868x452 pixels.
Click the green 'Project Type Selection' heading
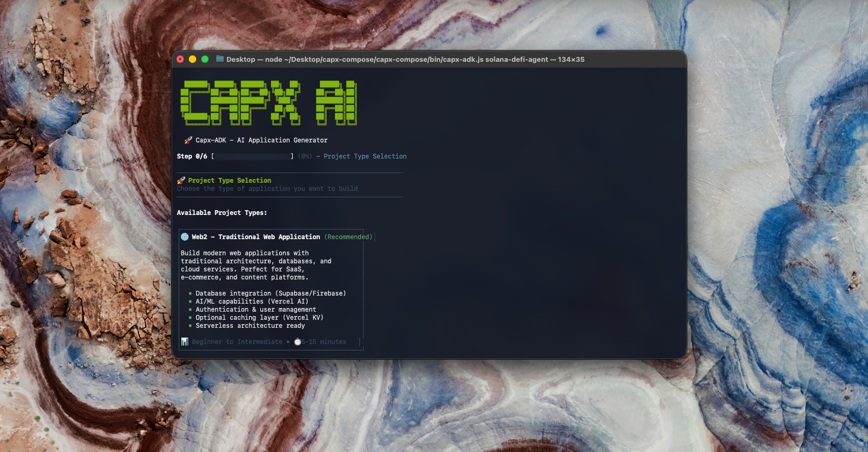coord(230,181)
